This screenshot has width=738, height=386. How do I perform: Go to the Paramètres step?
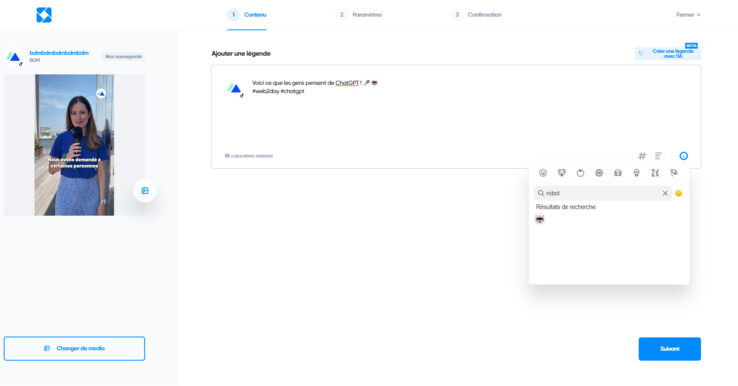click(360, 15)
